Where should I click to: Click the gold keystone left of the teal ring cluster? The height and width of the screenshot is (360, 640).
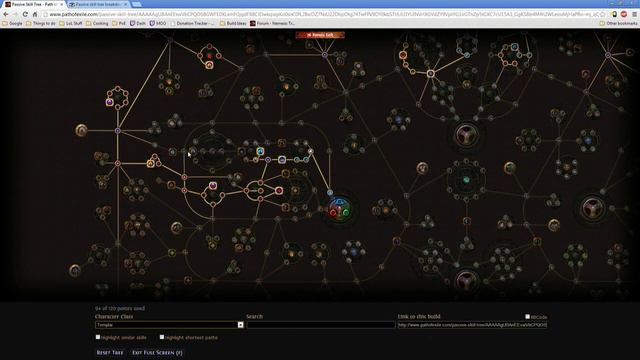point(422,168)
